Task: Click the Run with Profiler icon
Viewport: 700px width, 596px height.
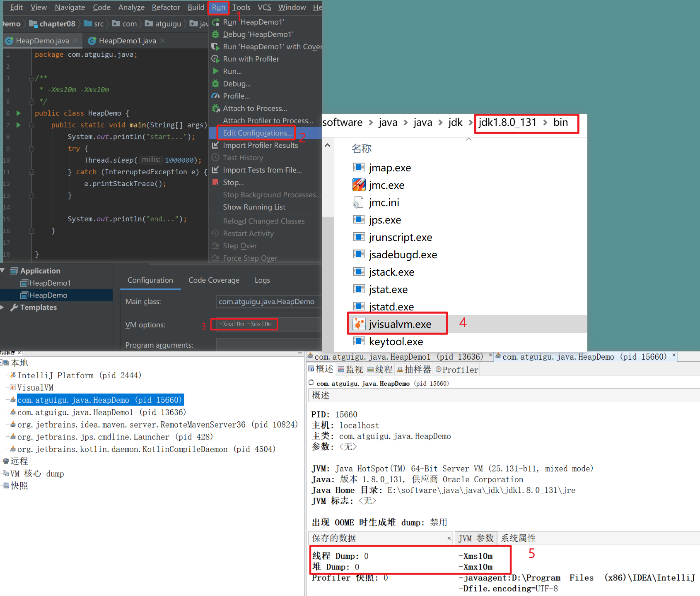Action: pyautogui.click(x=215, y=59)
